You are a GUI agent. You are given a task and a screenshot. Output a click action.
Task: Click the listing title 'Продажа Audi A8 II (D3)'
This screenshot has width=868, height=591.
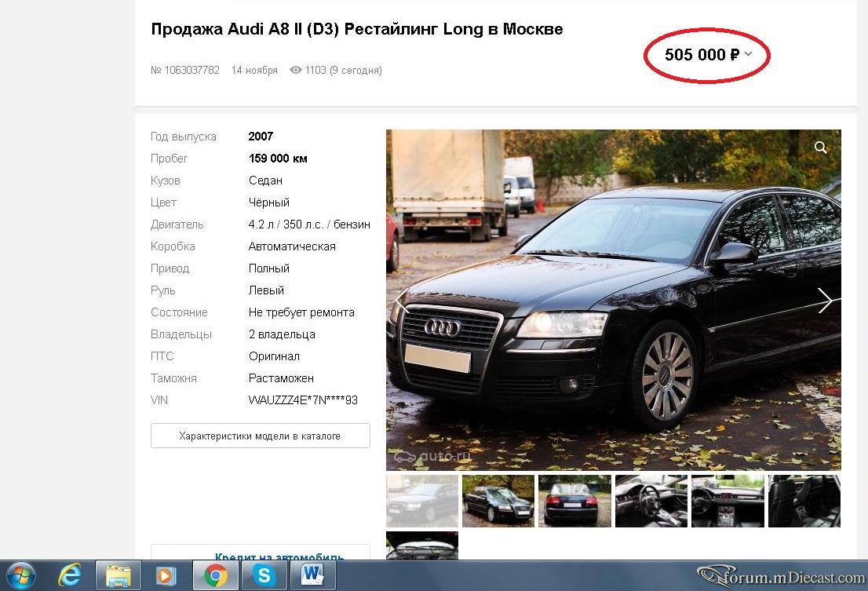245,29
